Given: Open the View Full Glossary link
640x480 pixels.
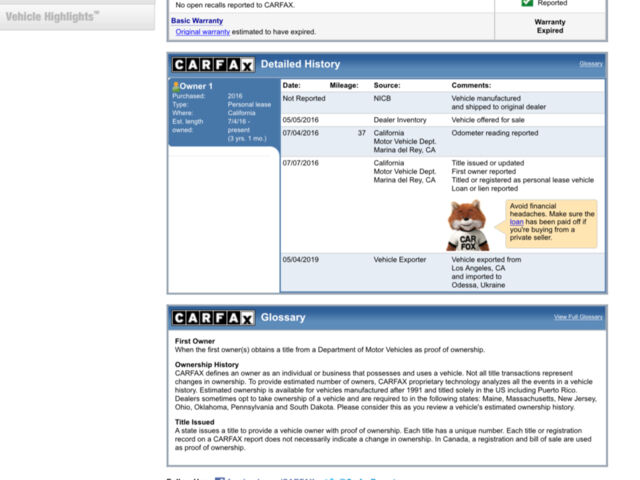Looking at the screenshot, I should point(578,317).
